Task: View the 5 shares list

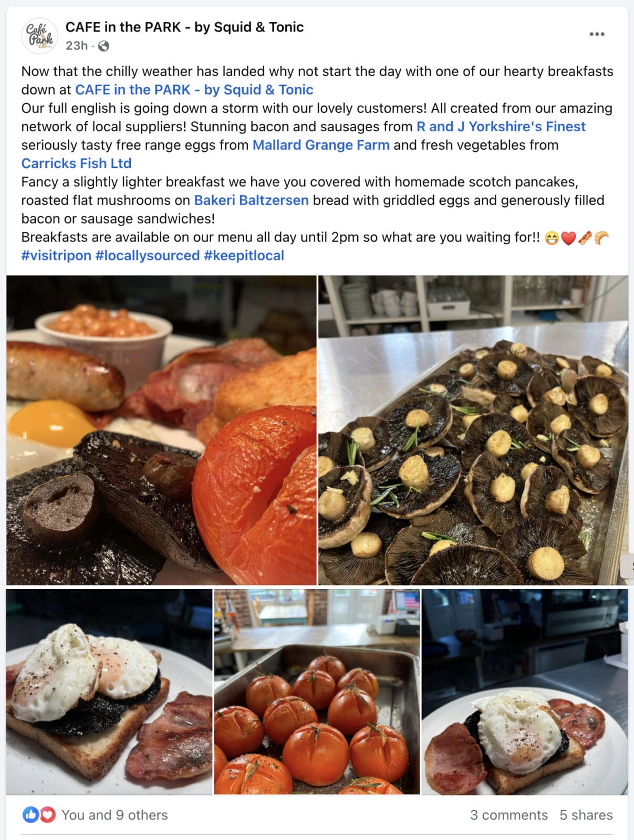Action: click(586, 815)
